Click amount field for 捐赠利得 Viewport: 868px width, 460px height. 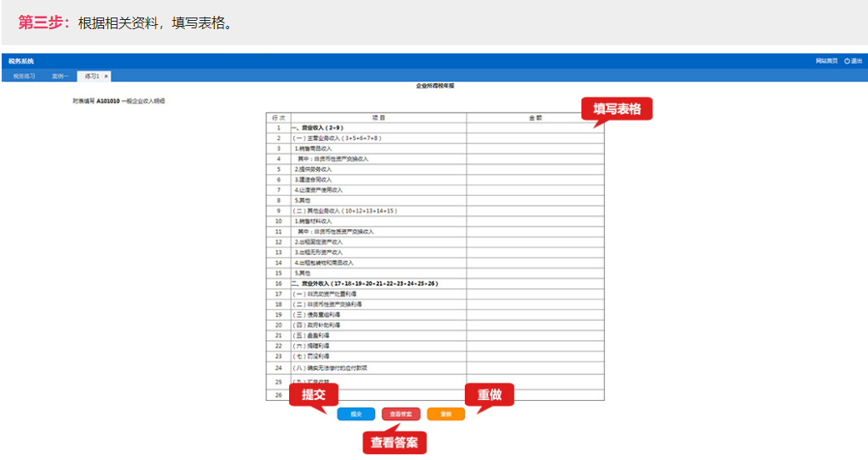536,346
